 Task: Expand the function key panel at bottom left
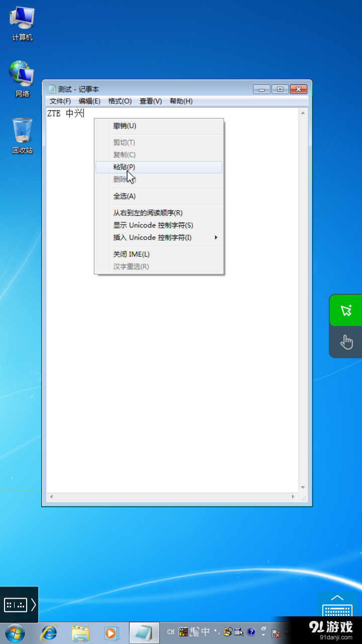(x=19, y=604)
